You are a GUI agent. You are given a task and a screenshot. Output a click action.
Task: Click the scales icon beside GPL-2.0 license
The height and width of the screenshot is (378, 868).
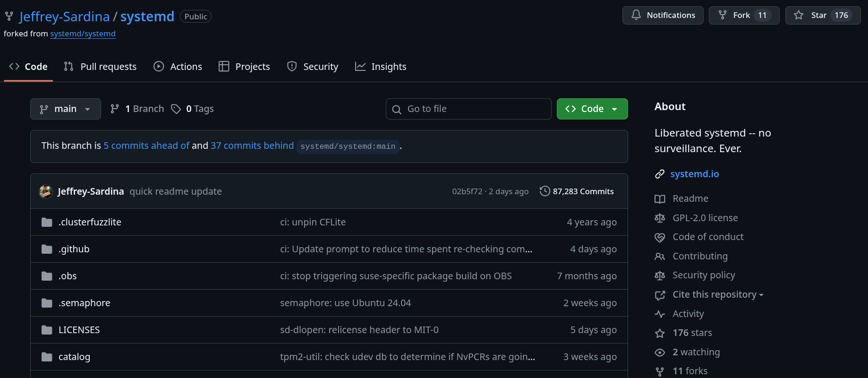tap(660, 218)
